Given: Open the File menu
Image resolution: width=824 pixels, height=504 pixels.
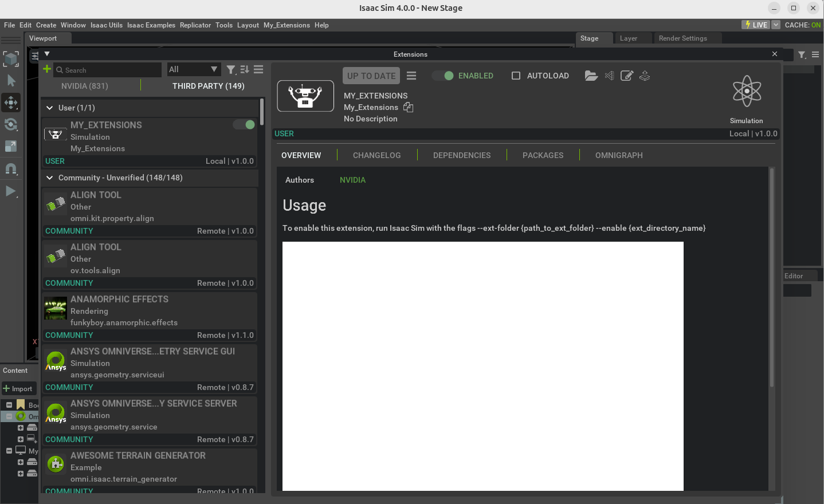Looking at the screenshot, I should click(x=10, y=25).
